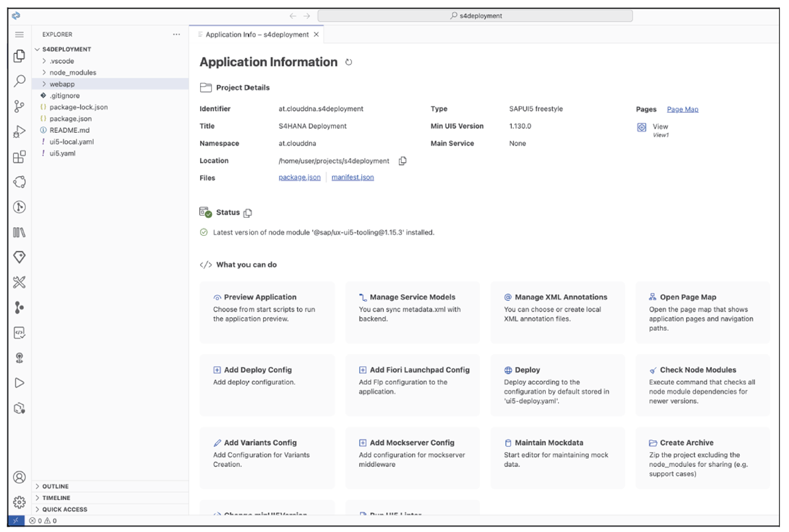Click the Create Archive card
The image size is (789, 532).
tap(703, 458)
